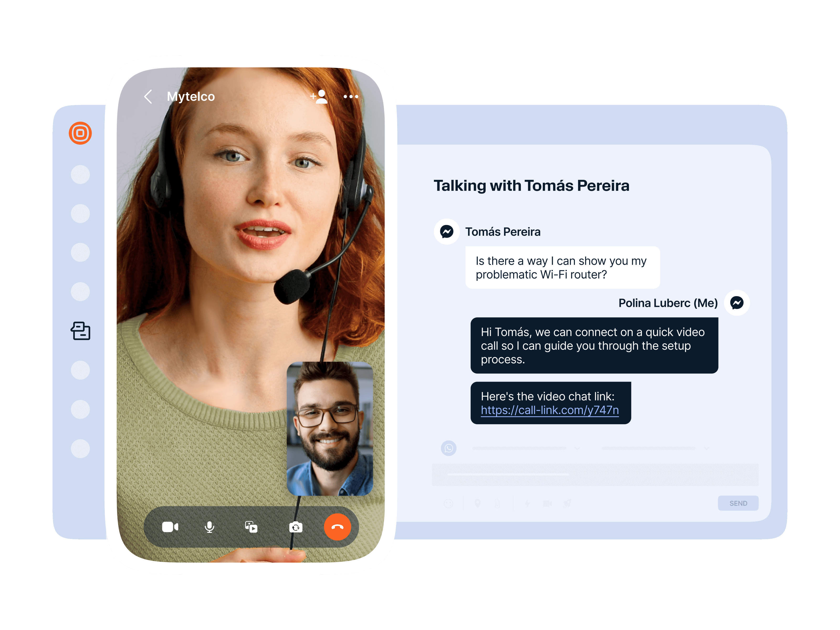
Task: Click the WhatsApp channel icon
Action: (x=448, y=448)
